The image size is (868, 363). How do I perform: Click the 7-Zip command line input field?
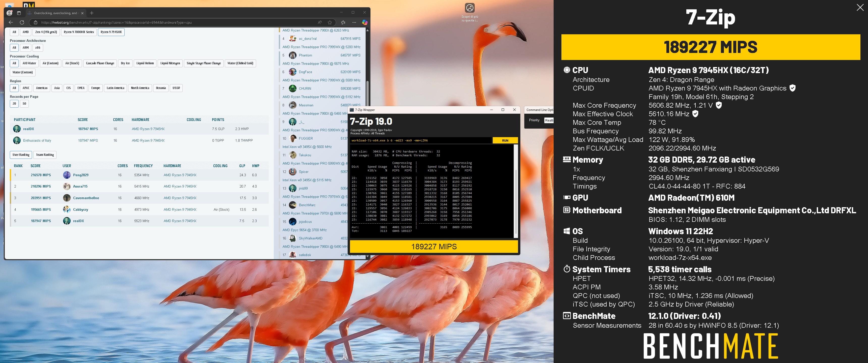click(x=421, y=140)
